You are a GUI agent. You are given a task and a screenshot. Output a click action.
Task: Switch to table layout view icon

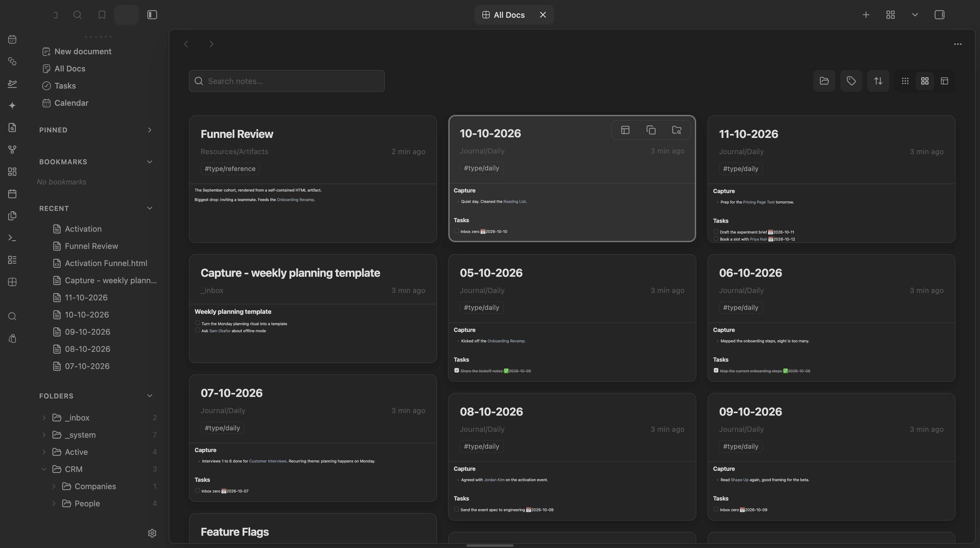[x=944, y=81]
